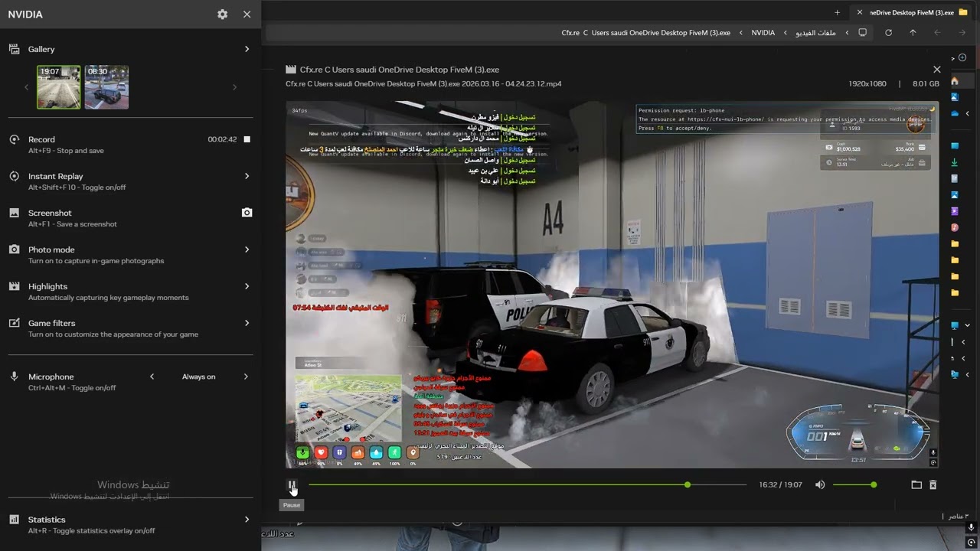Click the Home icon in Explorer sidebar
Viewport: 980px width, 551px height.
955,81
